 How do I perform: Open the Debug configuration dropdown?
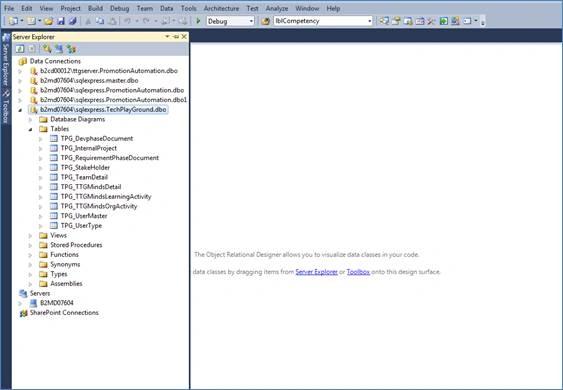(251, 21)
